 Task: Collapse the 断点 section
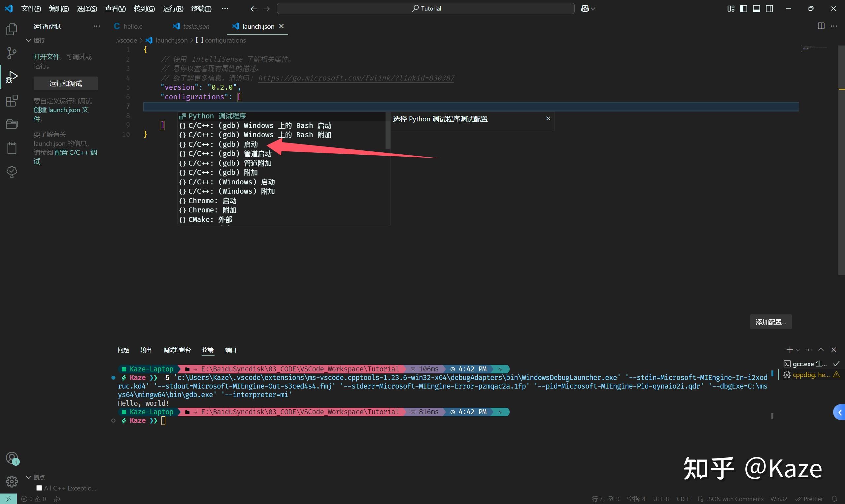(x=29, y=477)
